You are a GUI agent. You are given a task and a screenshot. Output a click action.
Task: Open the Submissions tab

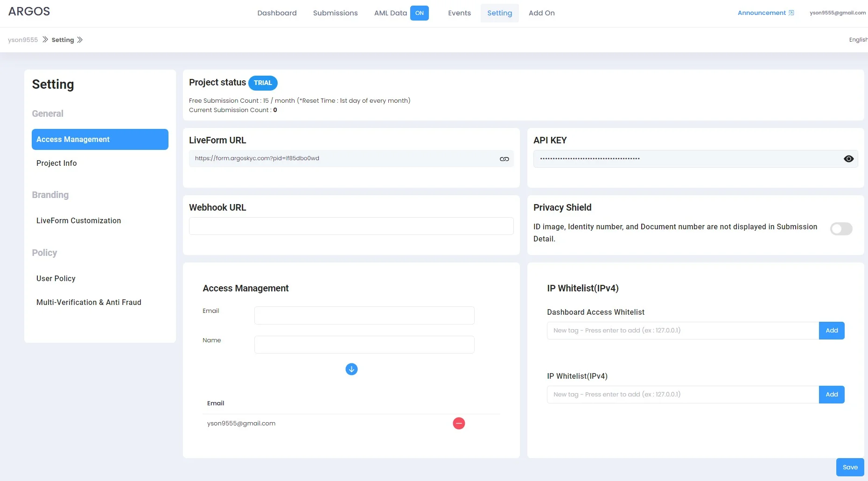tap(335, 13)
